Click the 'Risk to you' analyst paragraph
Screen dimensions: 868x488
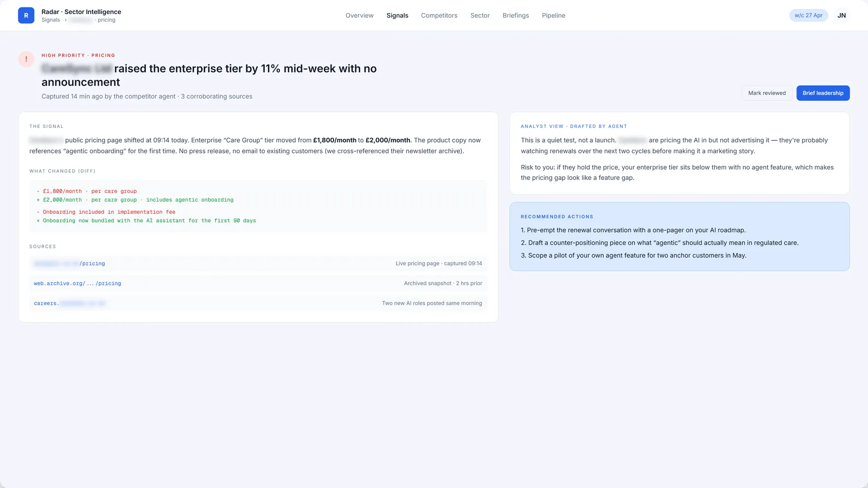(677, 172)
